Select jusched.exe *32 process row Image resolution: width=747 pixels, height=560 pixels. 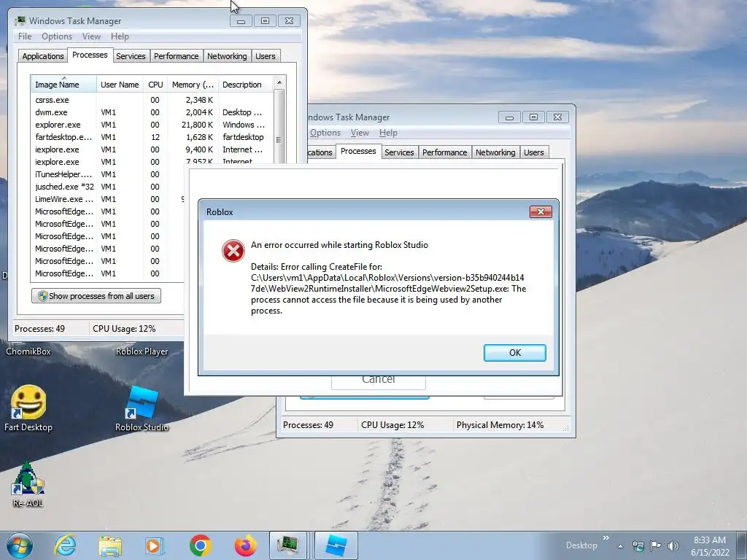click(x=108, y=187)
